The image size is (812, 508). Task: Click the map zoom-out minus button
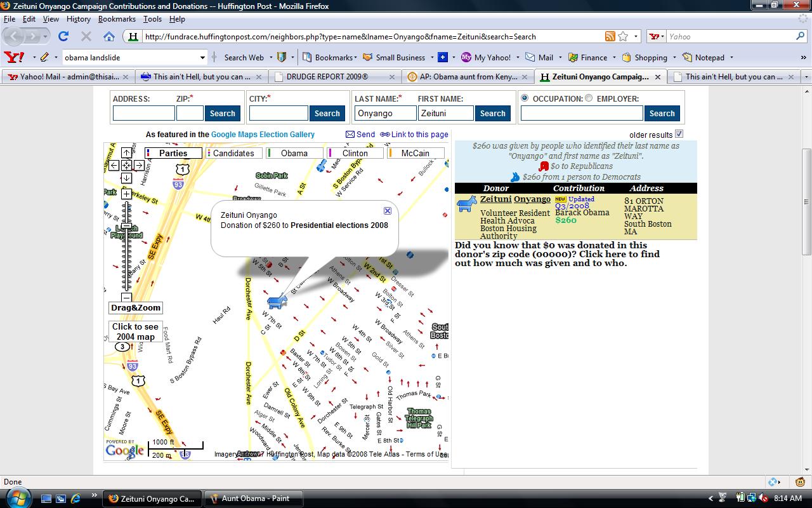click(126, 297)
